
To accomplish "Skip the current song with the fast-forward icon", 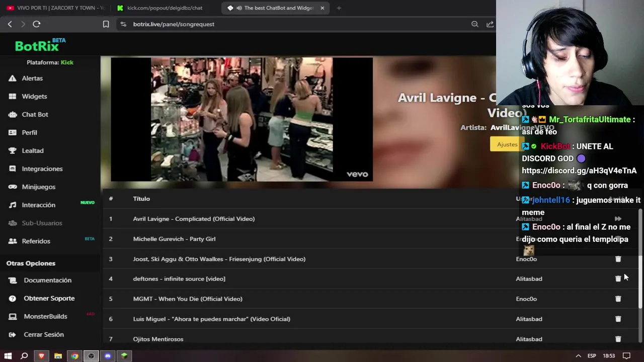I will point(618,219).
